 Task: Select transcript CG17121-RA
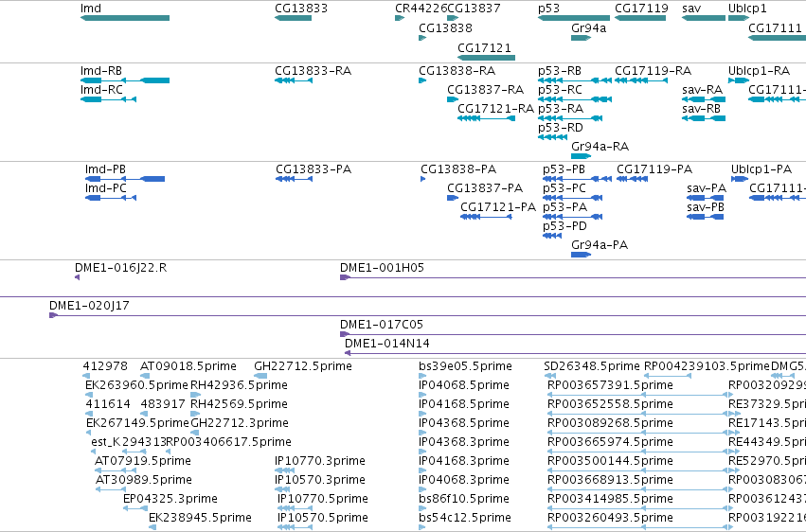coord(486,118)
